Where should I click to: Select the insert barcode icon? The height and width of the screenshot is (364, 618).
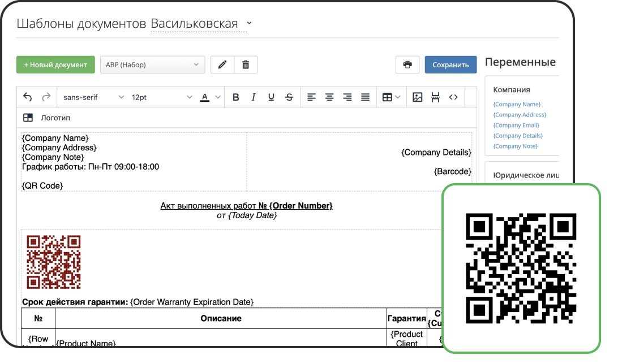(435, 97)
